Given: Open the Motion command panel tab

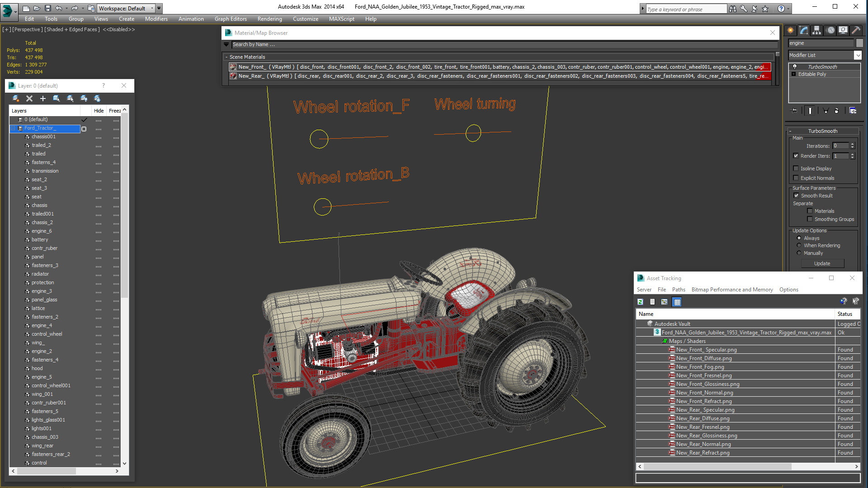Looking at the screenshot, I should coord(830,30).
